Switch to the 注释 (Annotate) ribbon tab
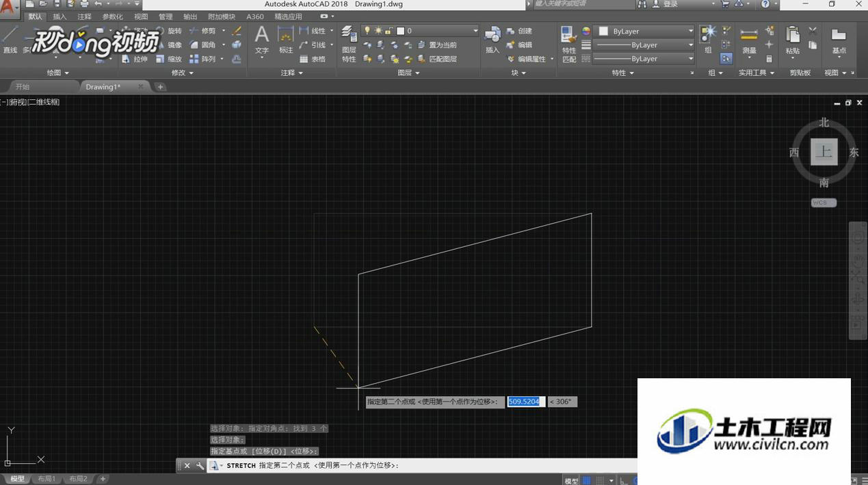 tap(84, 16)
